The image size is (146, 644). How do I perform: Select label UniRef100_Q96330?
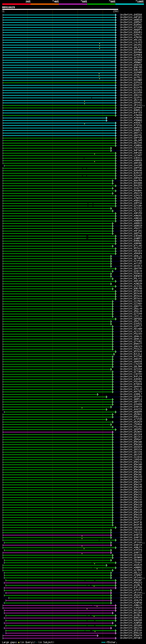(131, 95)
